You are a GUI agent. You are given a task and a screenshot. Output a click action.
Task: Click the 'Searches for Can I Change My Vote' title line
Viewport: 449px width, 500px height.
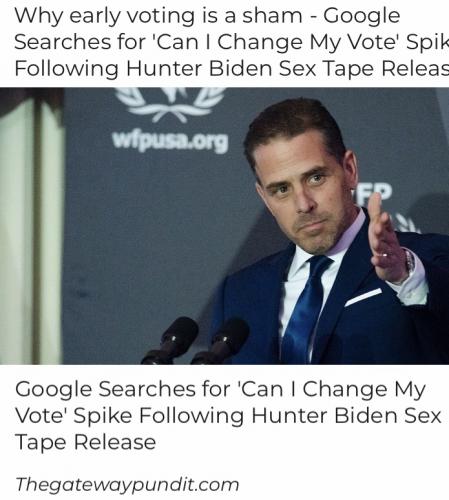[x=231, y=42]
